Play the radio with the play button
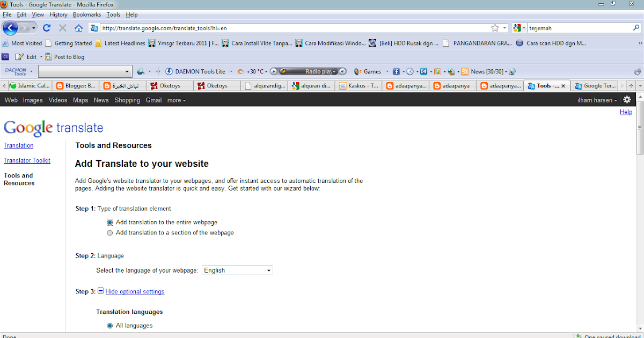 pyautogui.click(x=273, y=71)
